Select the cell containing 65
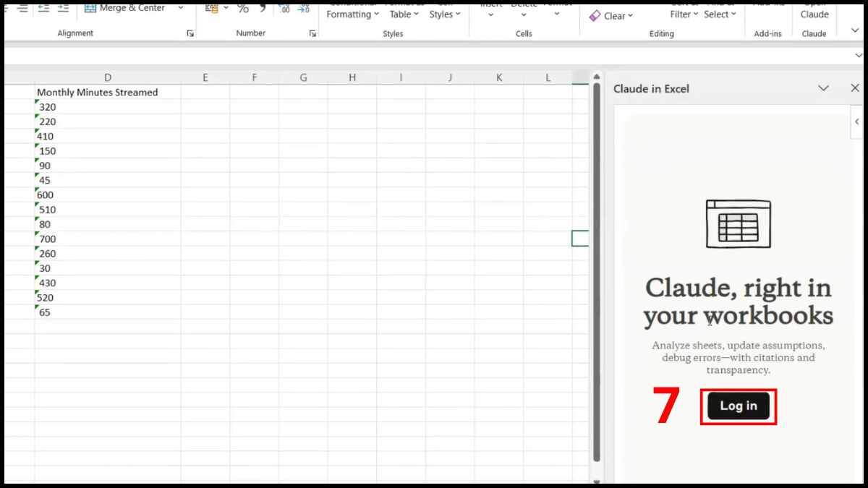Viewport: 868px width, 488px height. [108, 312]
